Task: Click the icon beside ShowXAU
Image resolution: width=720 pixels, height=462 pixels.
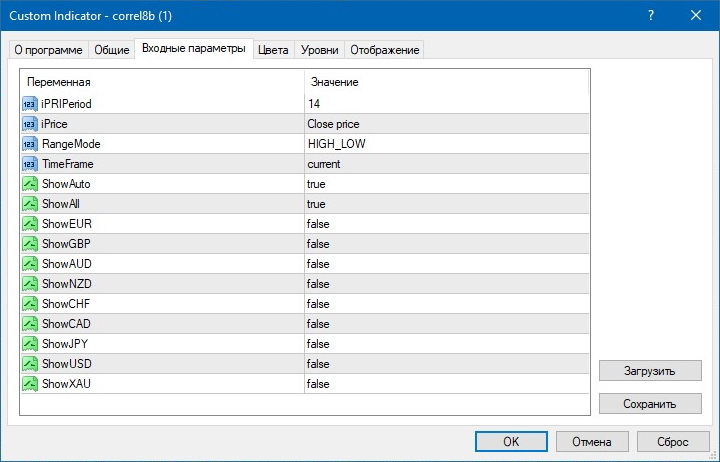Action: (29, 384)
